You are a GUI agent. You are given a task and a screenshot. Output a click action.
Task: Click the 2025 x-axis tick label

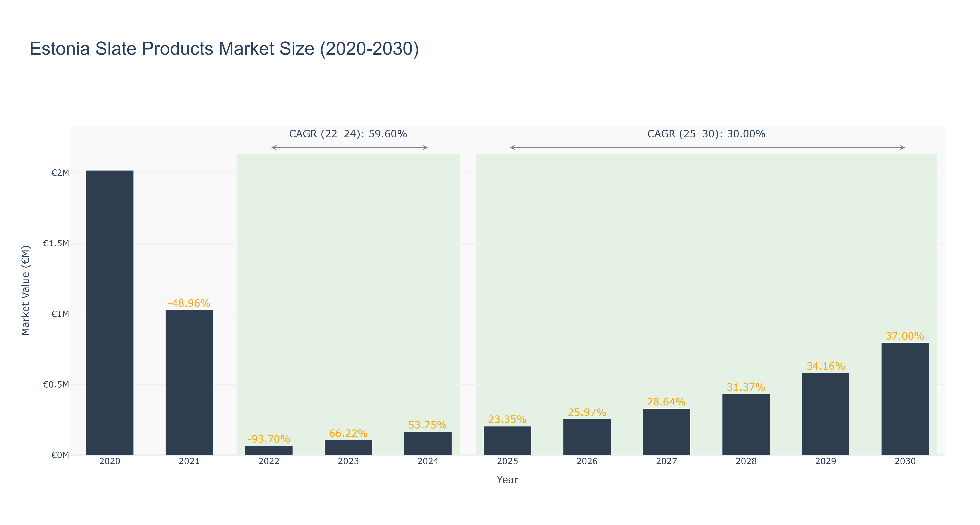click(x=507, y=461)
